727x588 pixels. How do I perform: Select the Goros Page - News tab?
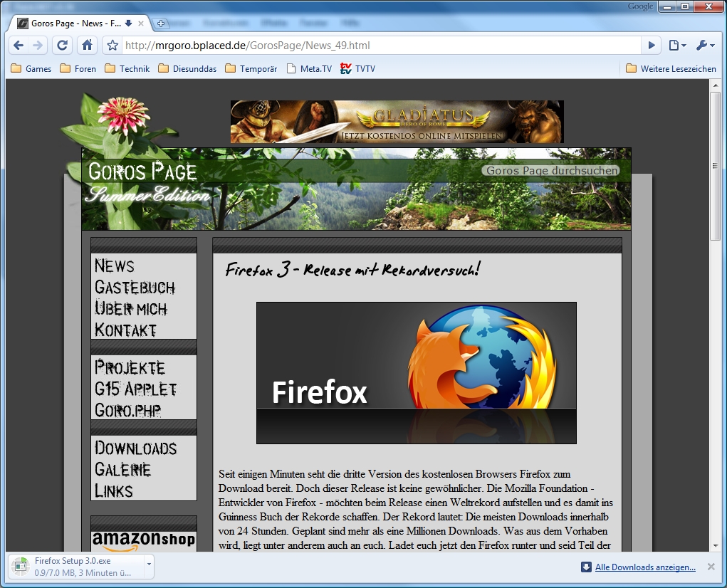click(x=75, y=23)
